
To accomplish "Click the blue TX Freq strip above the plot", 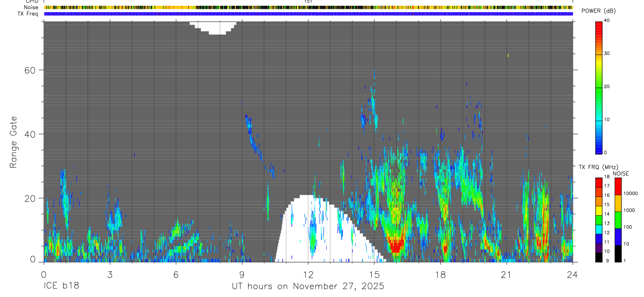I will click(308, 14).
